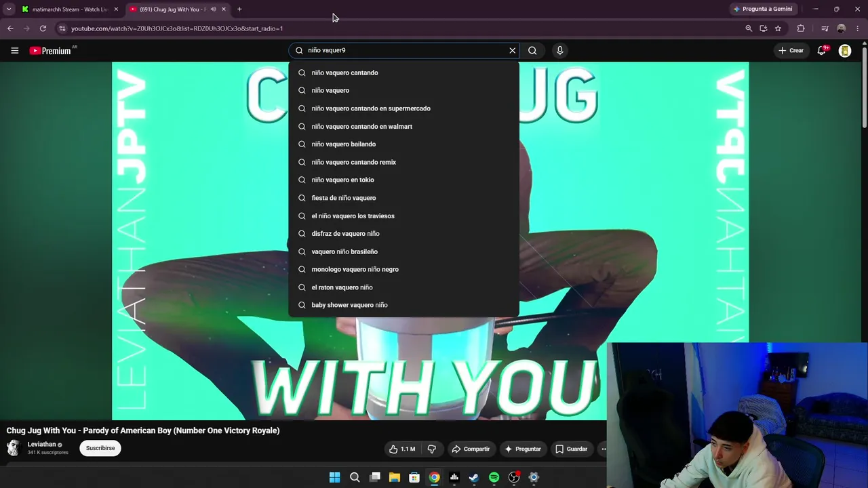The height and width of the screenshot is (488, 868).
Task: Start voice search with microphone
Action: (559, 50)
